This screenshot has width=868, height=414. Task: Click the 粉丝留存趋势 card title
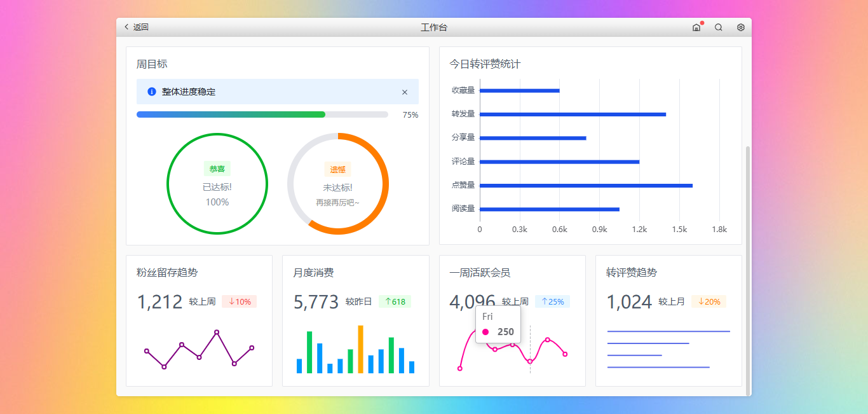(x=167, y=272)
